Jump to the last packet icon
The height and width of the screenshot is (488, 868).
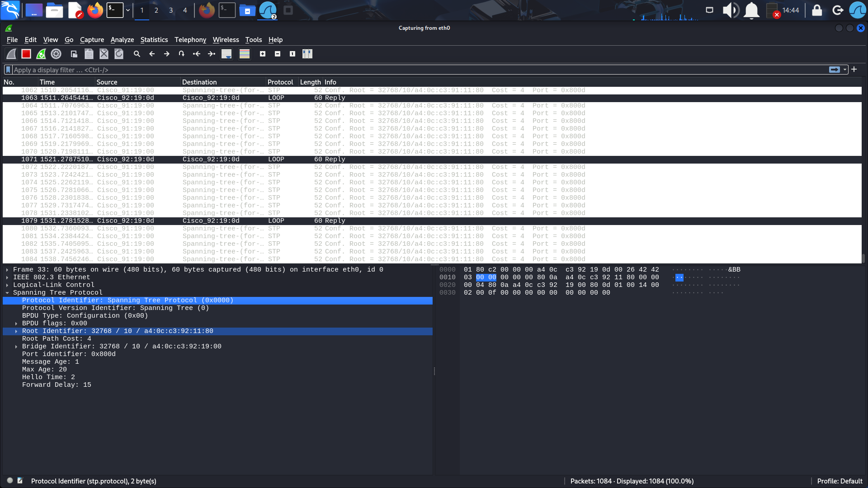(212, 54)
